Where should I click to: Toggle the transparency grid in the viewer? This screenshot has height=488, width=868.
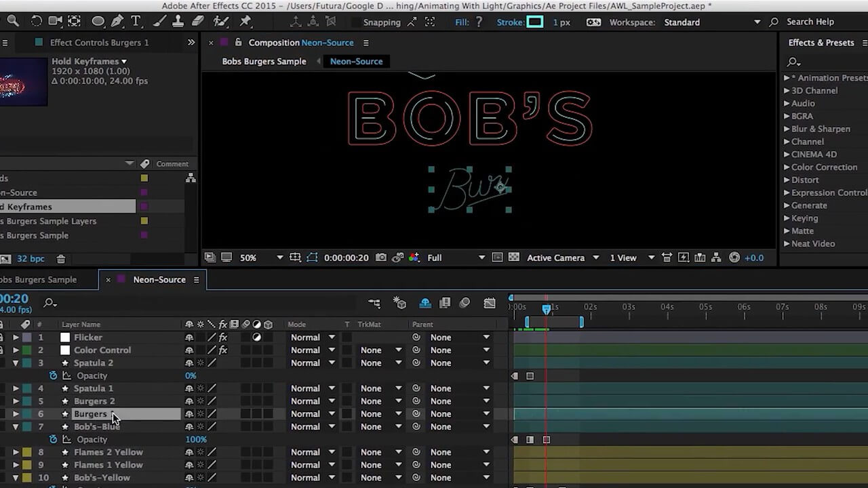click(514, 258)
